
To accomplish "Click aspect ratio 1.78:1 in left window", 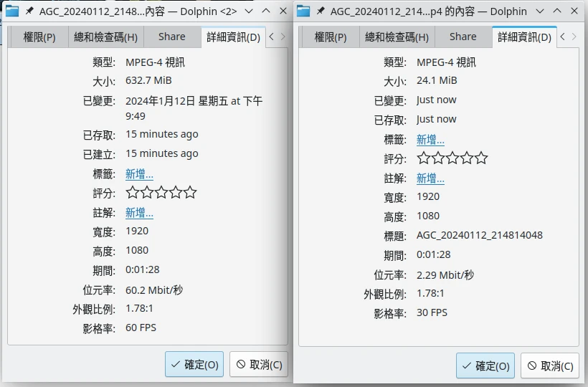I will pyautogui.click(x=139, y=308).
